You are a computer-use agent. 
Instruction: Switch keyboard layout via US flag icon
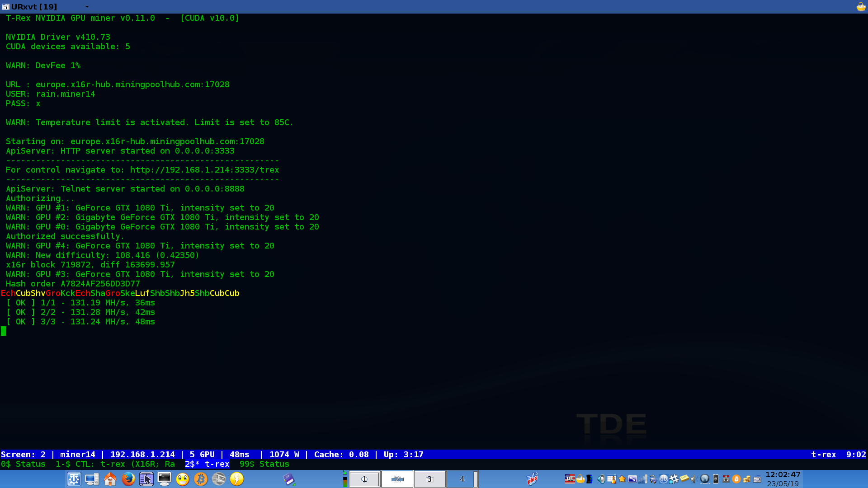tap(570, 479)
